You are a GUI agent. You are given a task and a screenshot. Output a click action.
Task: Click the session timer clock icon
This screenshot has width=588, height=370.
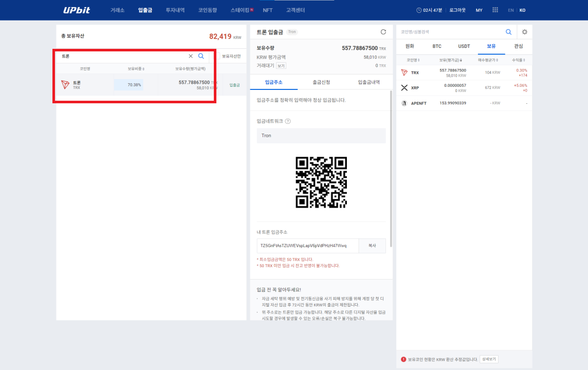pos(419,10)
